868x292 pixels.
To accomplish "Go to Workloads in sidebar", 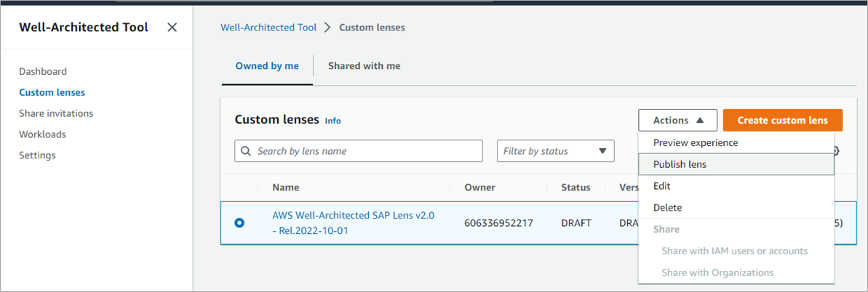I will pos(42,134).
